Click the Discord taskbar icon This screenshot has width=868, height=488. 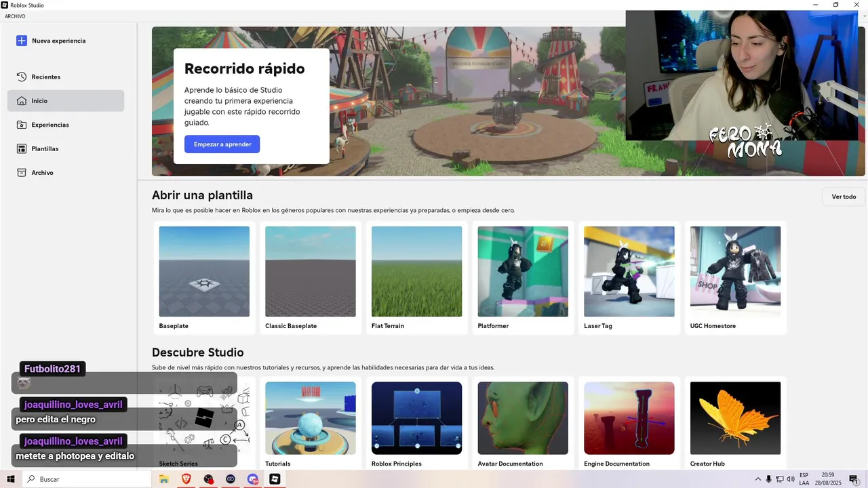253,479
